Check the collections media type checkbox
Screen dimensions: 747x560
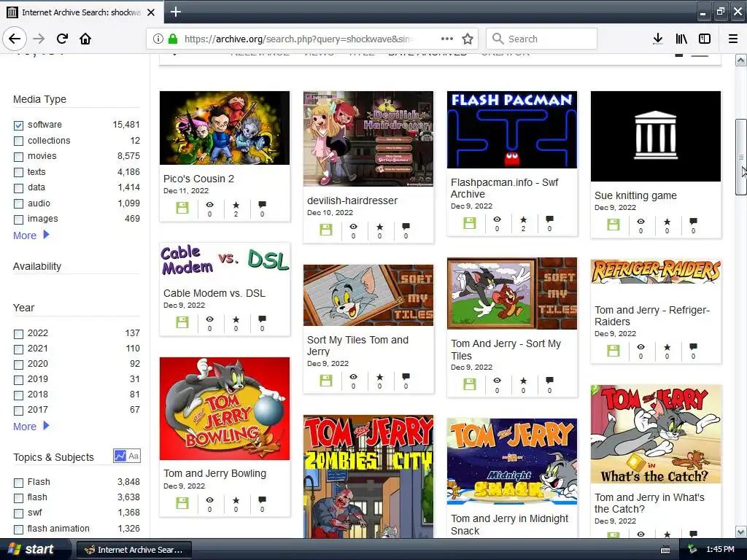coord(18,141)
